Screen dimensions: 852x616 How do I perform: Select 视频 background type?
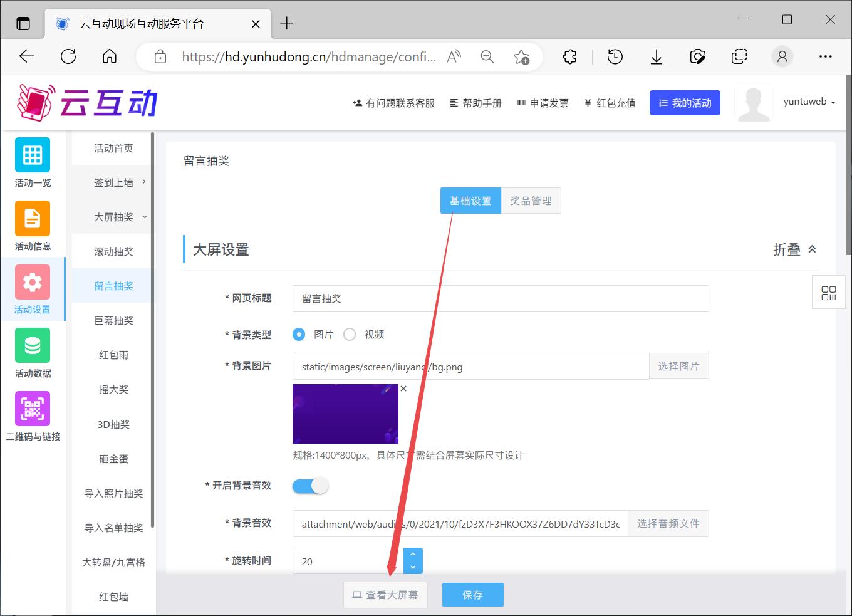pos(350,335)
